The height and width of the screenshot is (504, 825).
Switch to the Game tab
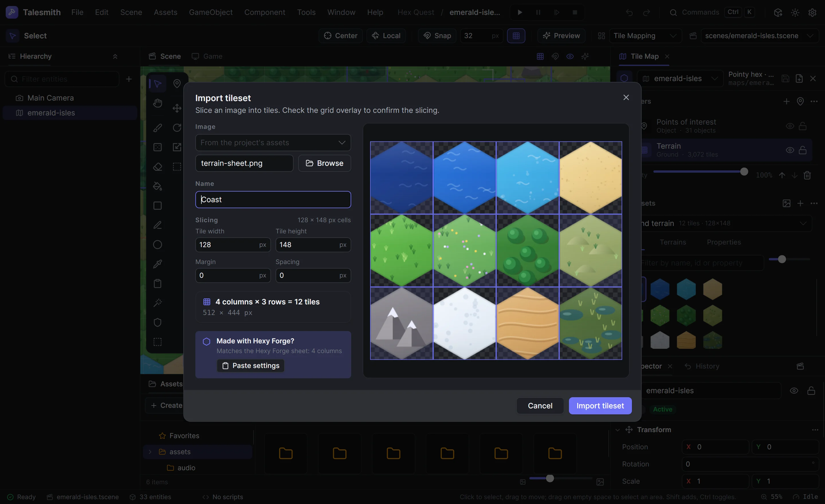(x=207, y=56)
